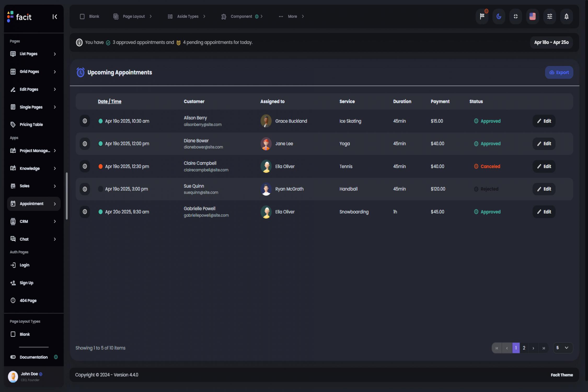The height and width of the screenshot is (392, 588).
Task: Edit Claire Campbell's appointment
Action: (544, 166)
